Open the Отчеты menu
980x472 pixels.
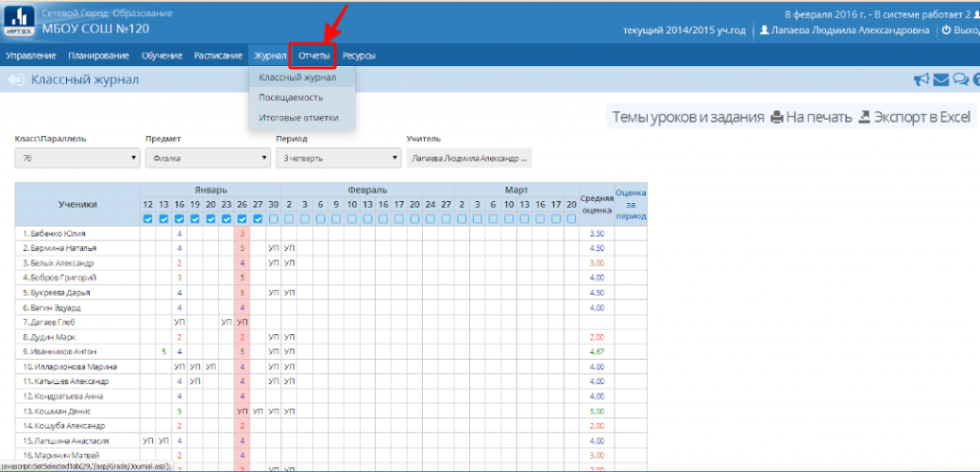tap(314, 56)
